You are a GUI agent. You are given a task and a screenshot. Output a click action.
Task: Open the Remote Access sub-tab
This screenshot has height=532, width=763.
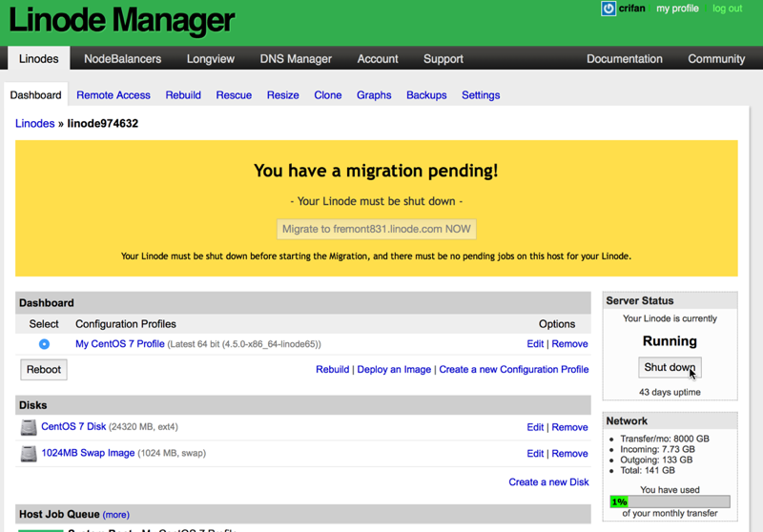click(x=113, y=95)
